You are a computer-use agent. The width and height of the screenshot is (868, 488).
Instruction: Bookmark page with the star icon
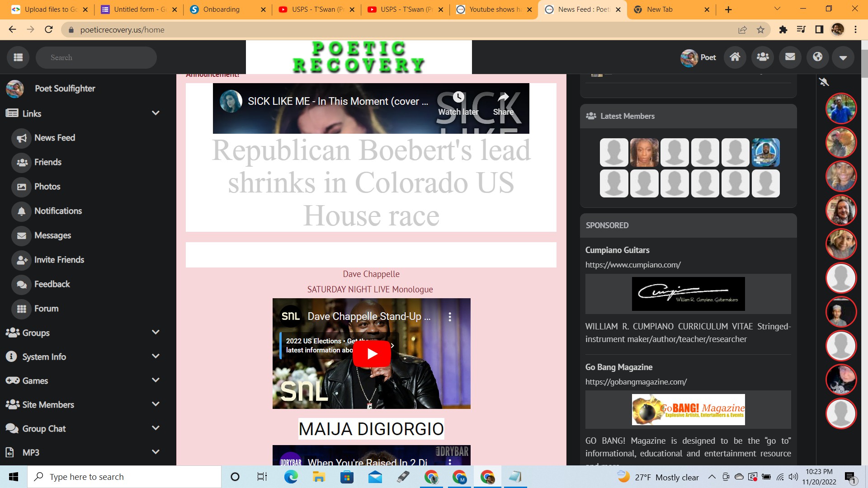pos(760,30)
